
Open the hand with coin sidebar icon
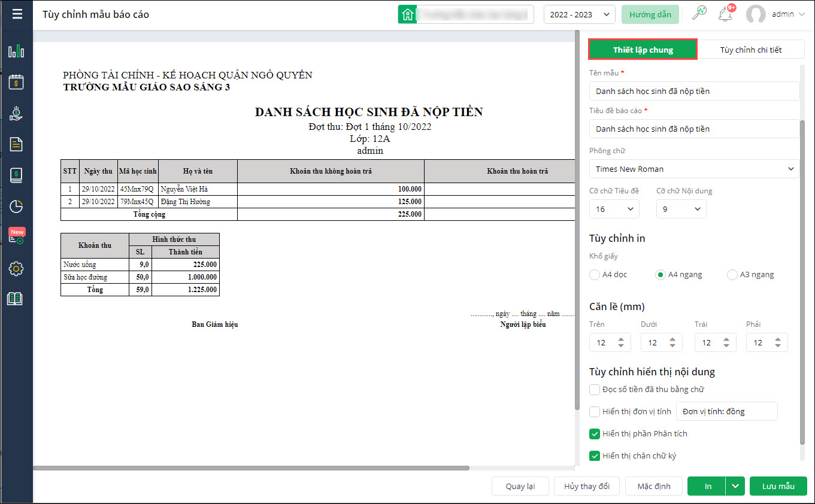[x=16, y=113]
